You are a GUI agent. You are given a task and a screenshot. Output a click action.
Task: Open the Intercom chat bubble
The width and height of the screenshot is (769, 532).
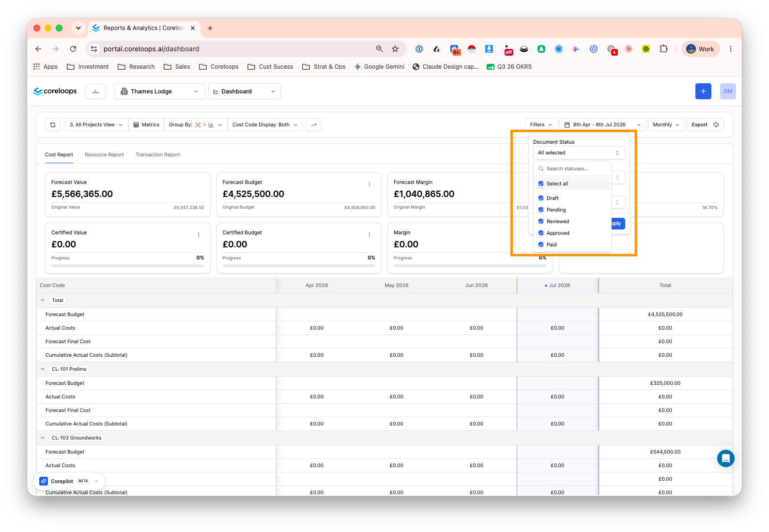pos(726,458)
